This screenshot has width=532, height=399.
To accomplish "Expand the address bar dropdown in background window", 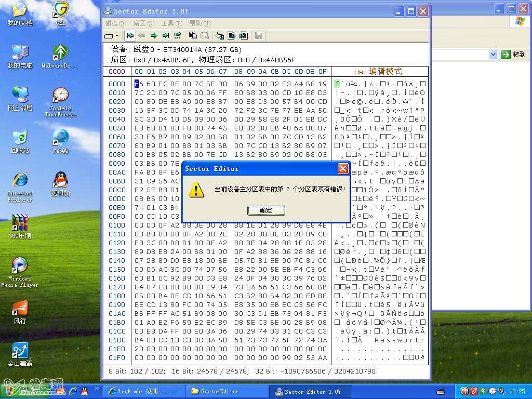I will tap(494, 54).
